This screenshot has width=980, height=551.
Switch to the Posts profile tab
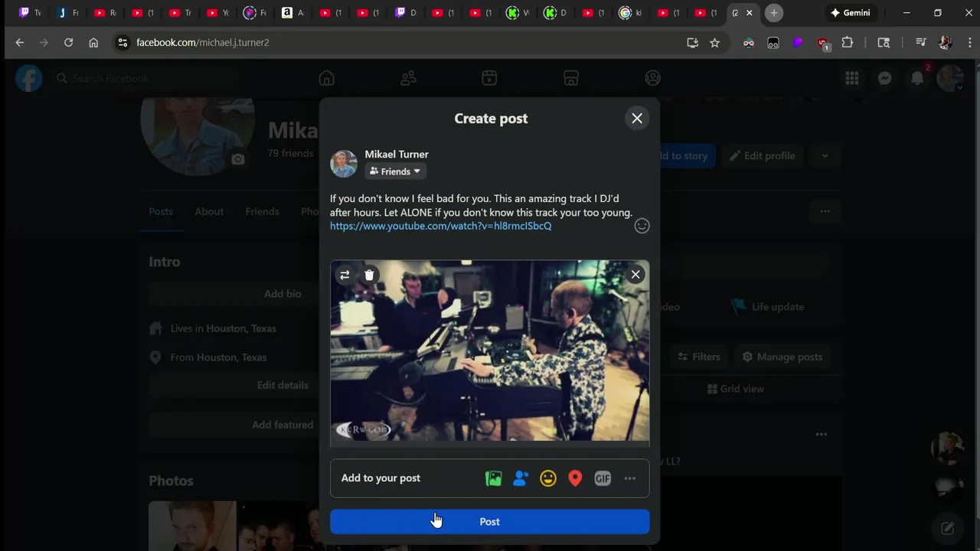(161, 212)
